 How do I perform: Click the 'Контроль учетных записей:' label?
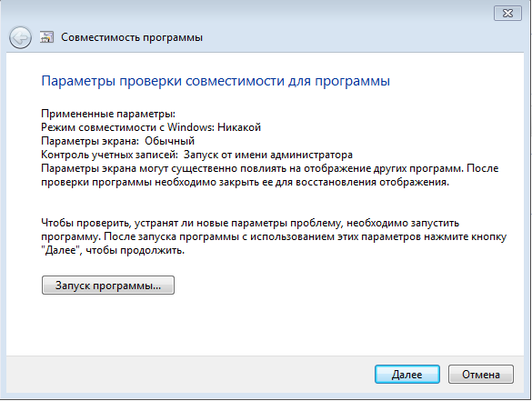110,155
